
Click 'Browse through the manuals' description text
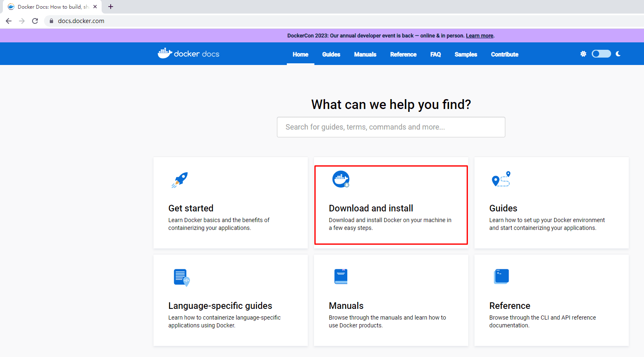pos(387,322)
